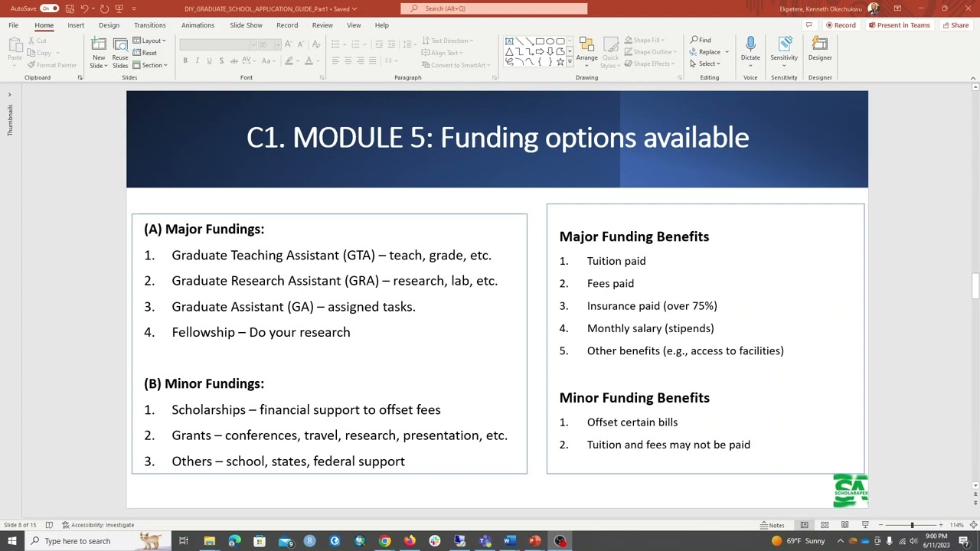Open the Transitions tab
The image size is (980, 551).
[150, 25]
